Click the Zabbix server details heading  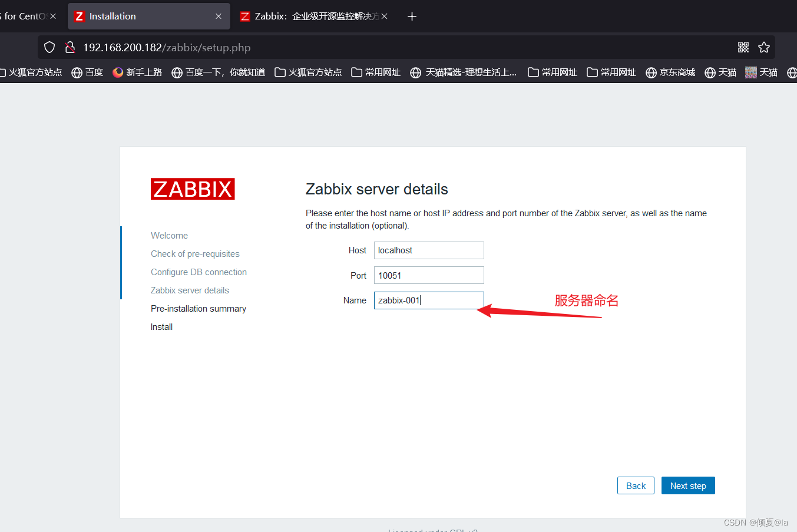point(376,189)
